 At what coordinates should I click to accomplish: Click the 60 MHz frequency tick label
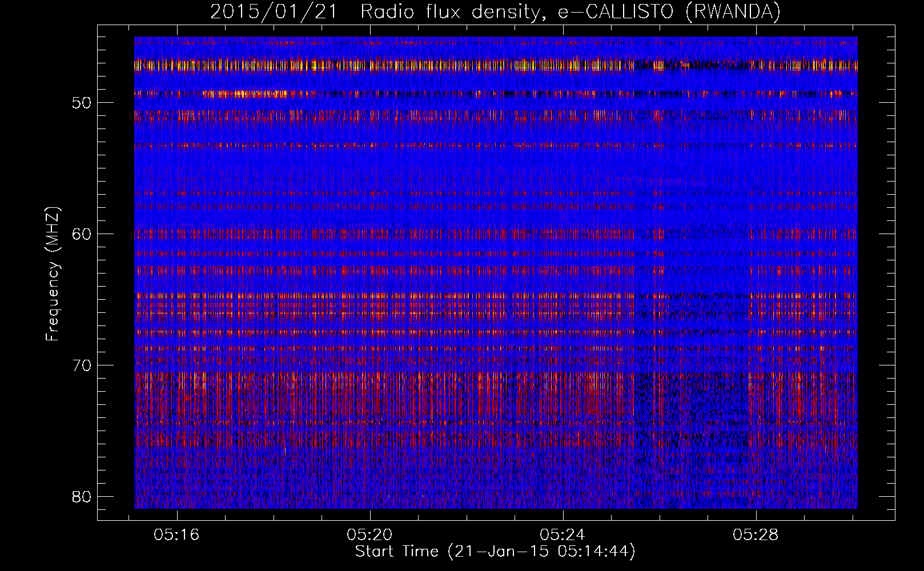(82, 234)
